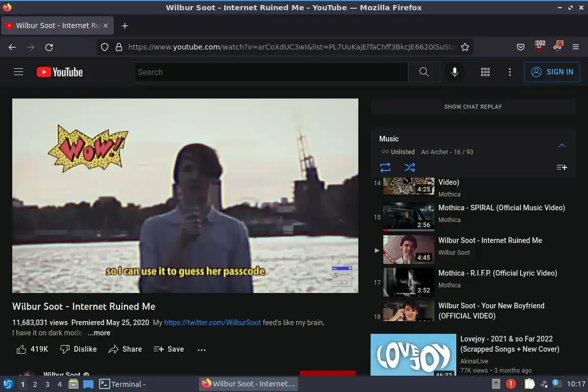Open the clipboard tray icon
The height and width of the screenshot is (392, 588).
(x=529, y=384)
